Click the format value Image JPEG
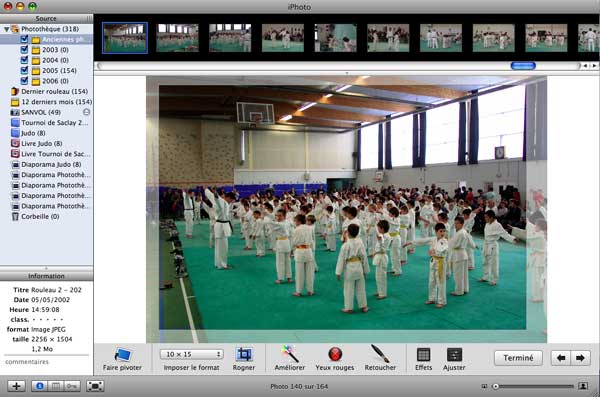Viewport: 600px width, 397px height. coord(48,329)
